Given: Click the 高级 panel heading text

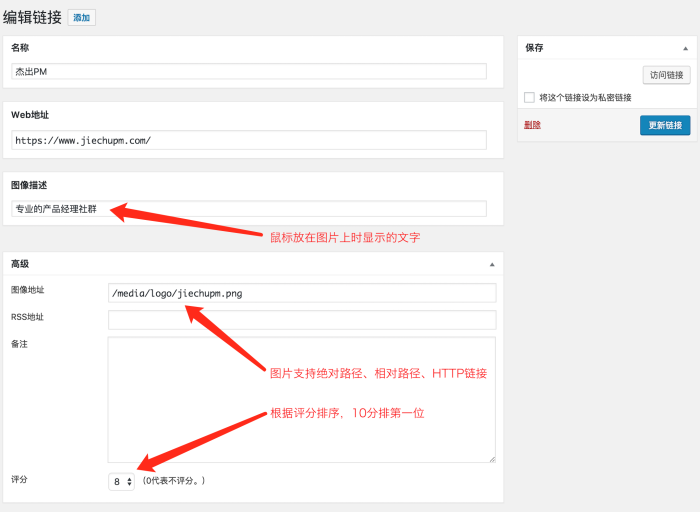Looking at the screenshot, I should 20,264.
